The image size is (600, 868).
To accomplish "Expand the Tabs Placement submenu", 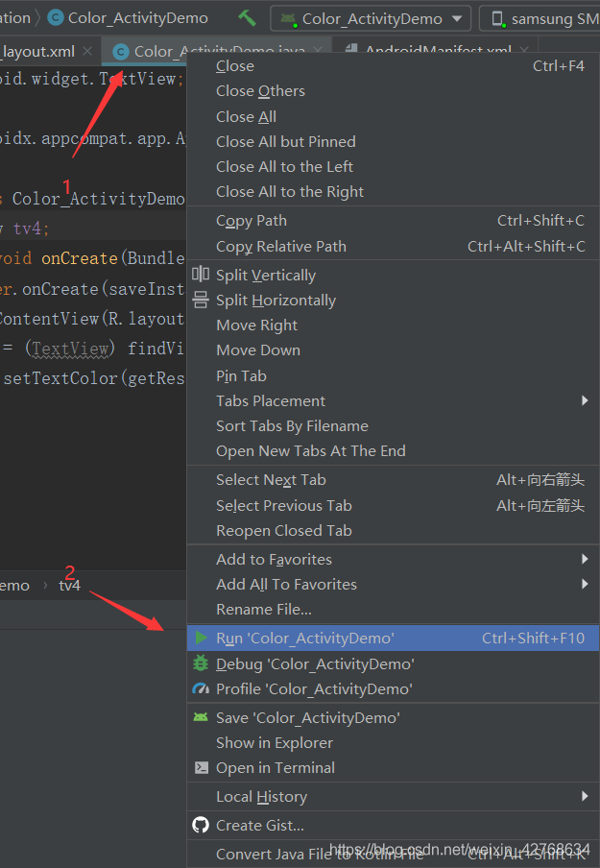I will (x=585, y=400).
